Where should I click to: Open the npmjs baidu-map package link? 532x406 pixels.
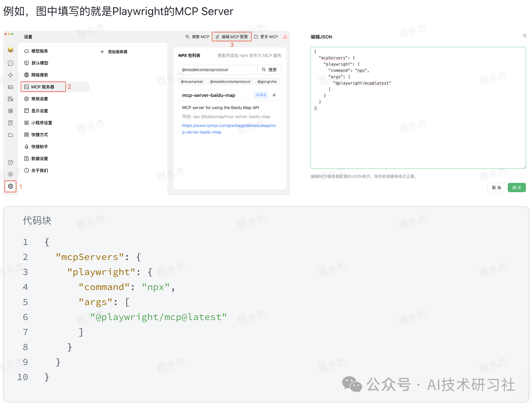[229, 129]
